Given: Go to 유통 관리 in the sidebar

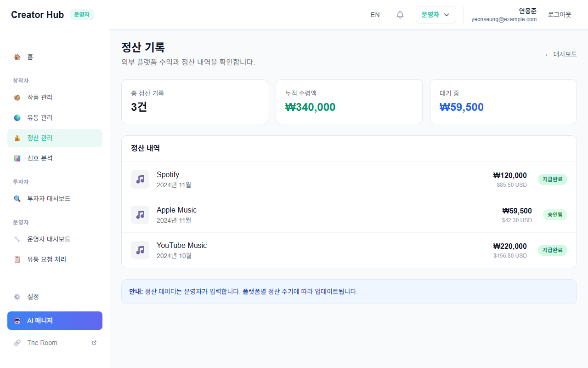Looking at the screenshot, I should pyautogui.click(x=40, y=118).
